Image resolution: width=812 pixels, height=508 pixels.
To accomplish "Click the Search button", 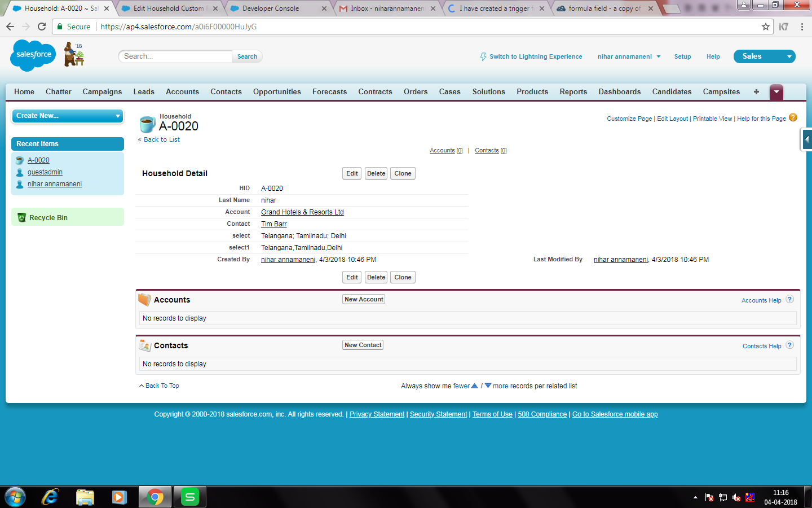I will 247,56.
